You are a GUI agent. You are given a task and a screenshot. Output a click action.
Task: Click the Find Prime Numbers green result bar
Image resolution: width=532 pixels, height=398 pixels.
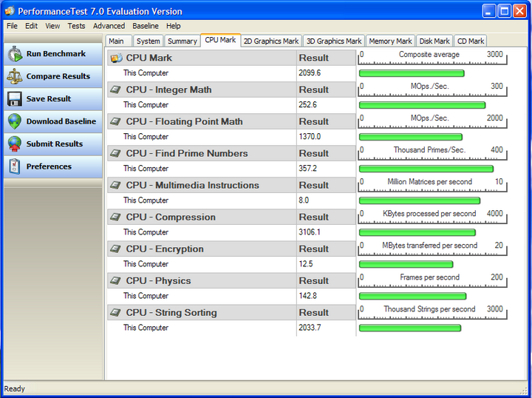coord(426,169)
